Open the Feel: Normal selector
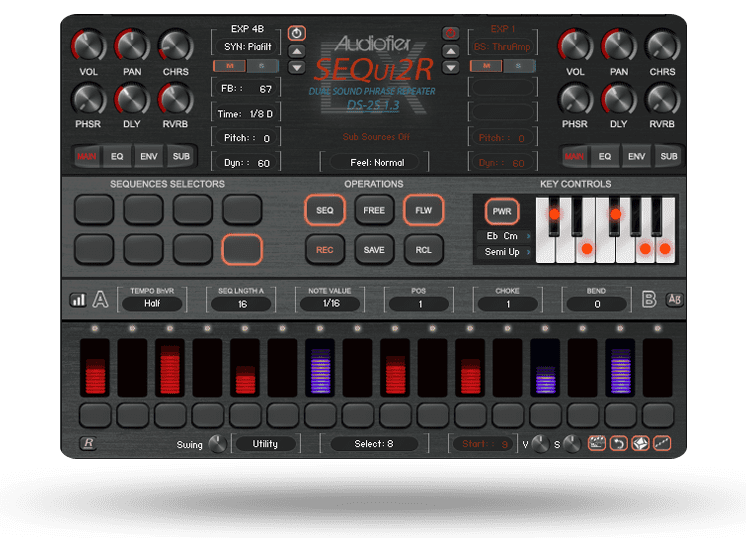 [x=373, y=162]
